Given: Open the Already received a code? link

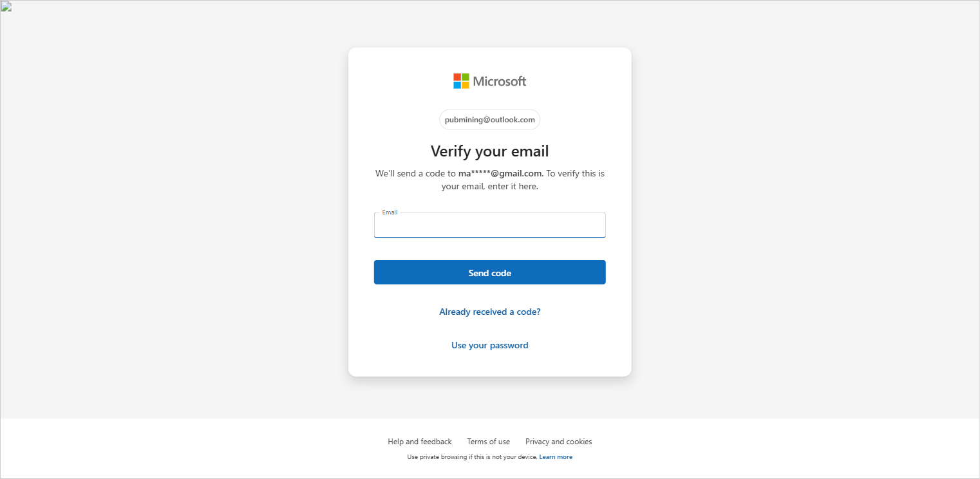Looking at the screenshot, I should coord(490,312).
